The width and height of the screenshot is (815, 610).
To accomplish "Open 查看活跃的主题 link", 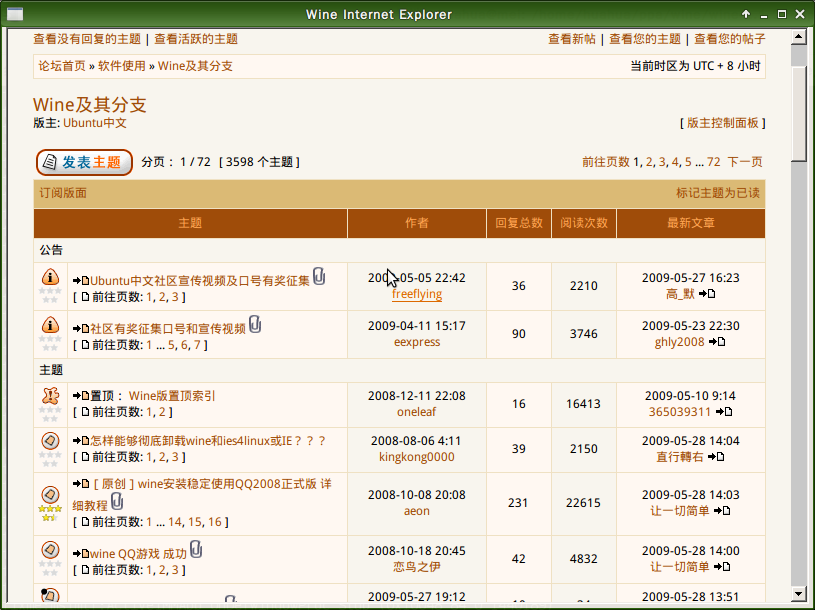I will pyautogui.click(x=196, y=39).
